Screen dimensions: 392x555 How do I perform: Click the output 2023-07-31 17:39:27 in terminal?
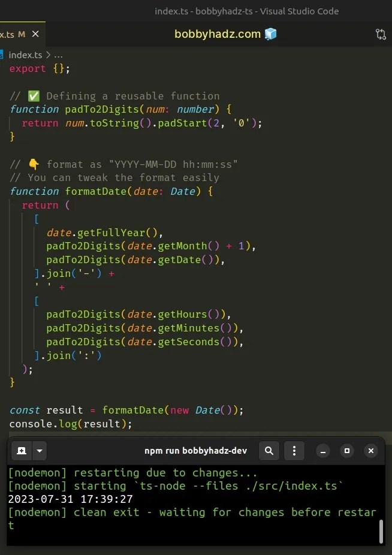click(71, 499)
